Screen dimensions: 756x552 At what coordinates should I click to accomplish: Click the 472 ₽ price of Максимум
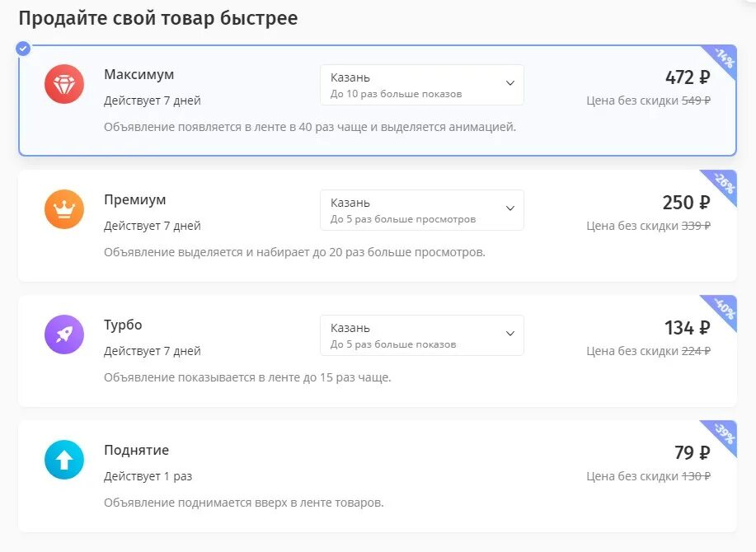687,77
